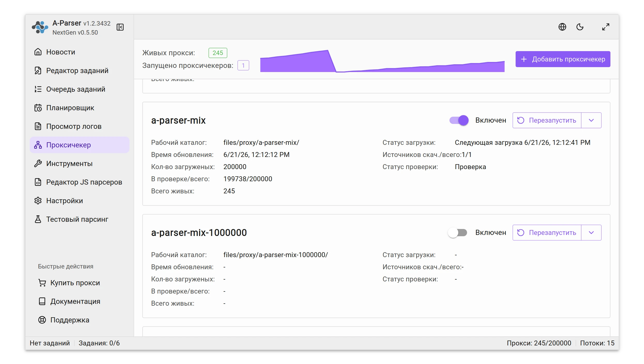Viewport: 644px width, 364px height.
Task: Restart the a-parser-mix proxy checker
Action: click(547, 120)
